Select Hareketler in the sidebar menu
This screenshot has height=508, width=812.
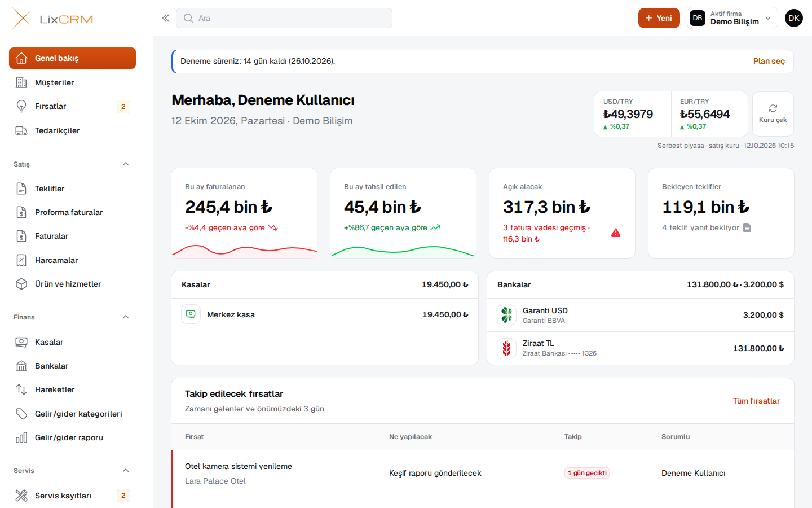tap(72, 389)
